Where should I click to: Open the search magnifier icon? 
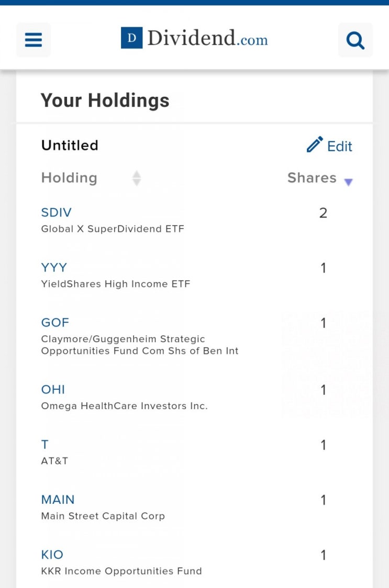point(355,40)
